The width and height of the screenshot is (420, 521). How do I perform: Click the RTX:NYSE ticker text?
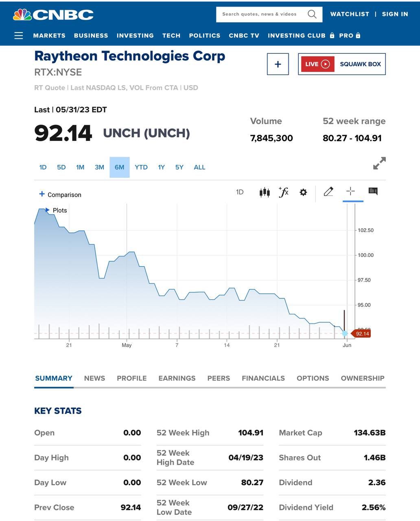click(x=58, y=72)
